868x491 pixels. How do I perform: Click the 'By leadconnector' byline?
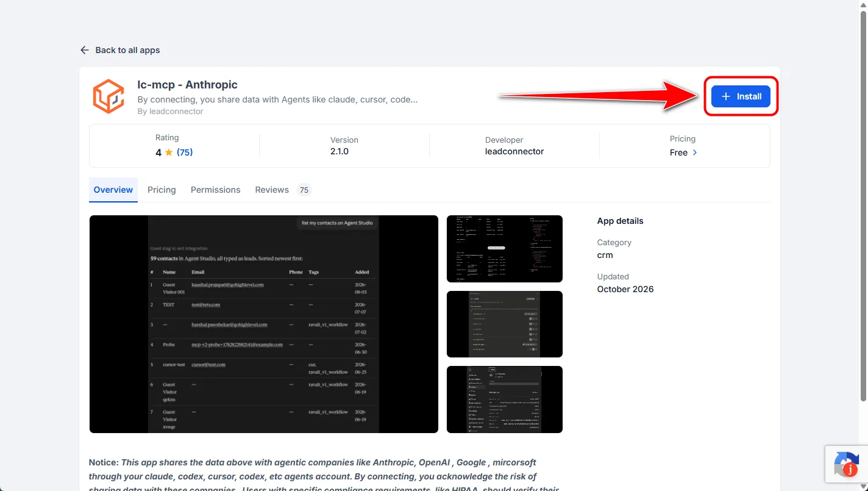pos(171,112)
